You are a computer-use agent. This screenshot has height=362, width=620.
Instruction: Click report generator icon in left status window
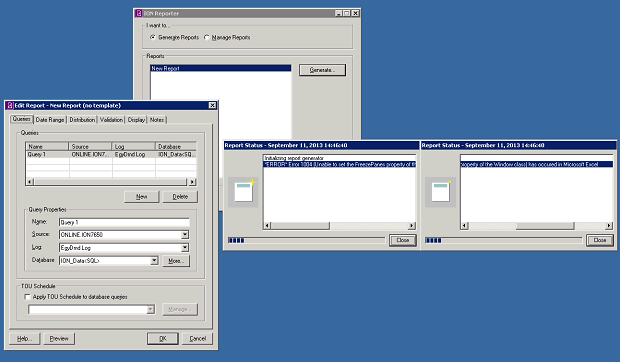click(x=244, y=192)
